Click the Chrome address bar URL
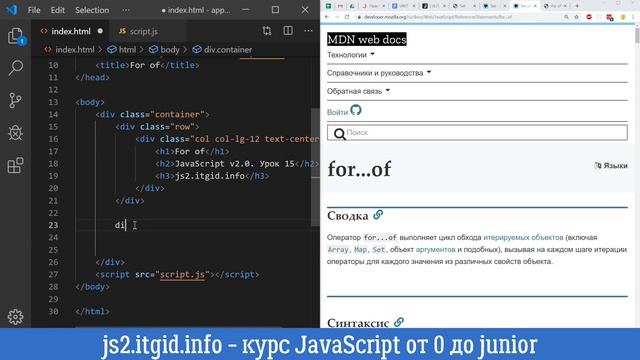This screenshot has width=640, height=360. click(x=438, y=17)
